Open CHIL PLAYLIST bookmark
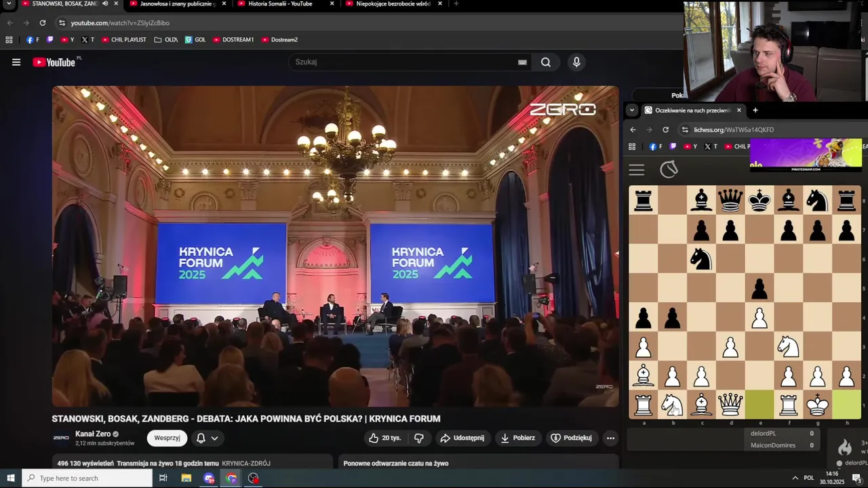 click(x=123, y=40)
